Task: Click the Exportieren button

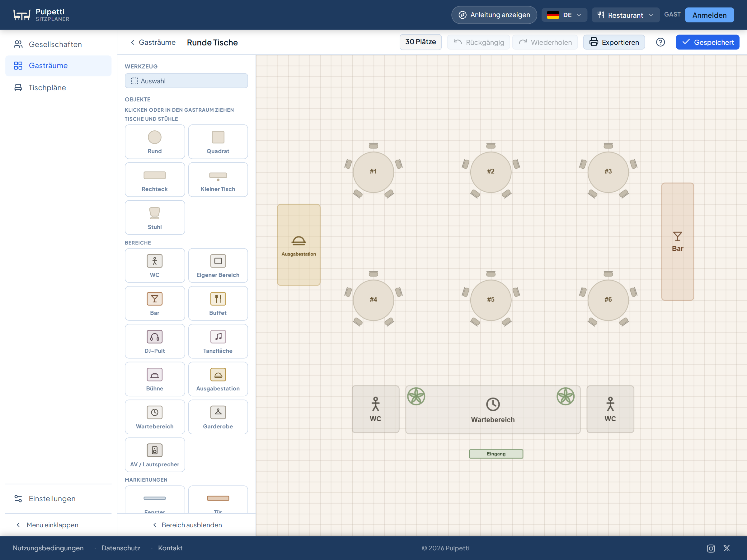Action: pyautogui.click(x=614, y=42)
